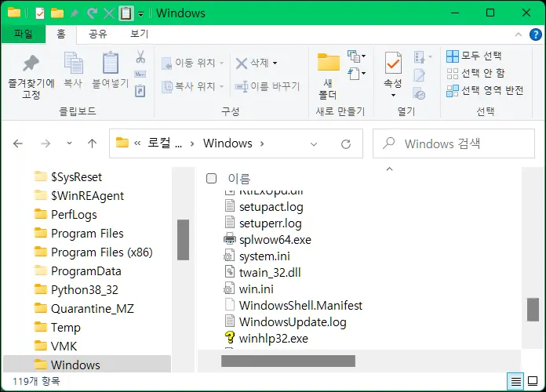Click the New folder quick access toolbar icon
The width and height of the screenshot is (546, 392).
coord(57,13)
